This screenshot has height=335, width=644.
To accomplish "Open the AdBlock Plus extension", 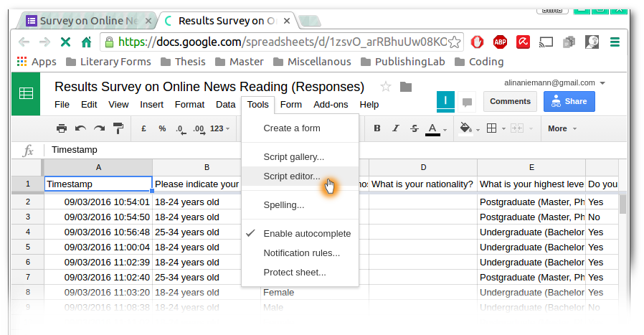I will [500, 42].
